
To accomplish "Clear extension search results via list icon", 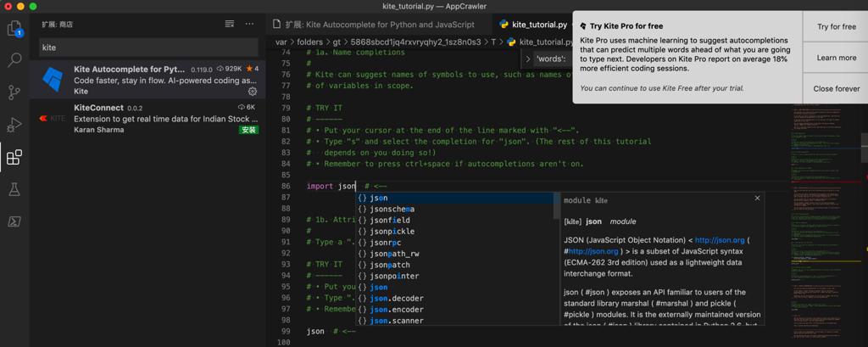I will click(x=229, y=24).
